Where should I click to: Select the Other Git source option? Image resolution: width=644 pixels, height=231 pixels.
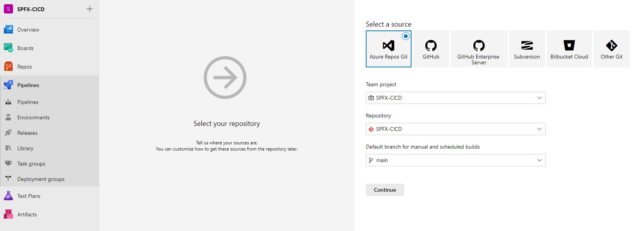point(611,49)
